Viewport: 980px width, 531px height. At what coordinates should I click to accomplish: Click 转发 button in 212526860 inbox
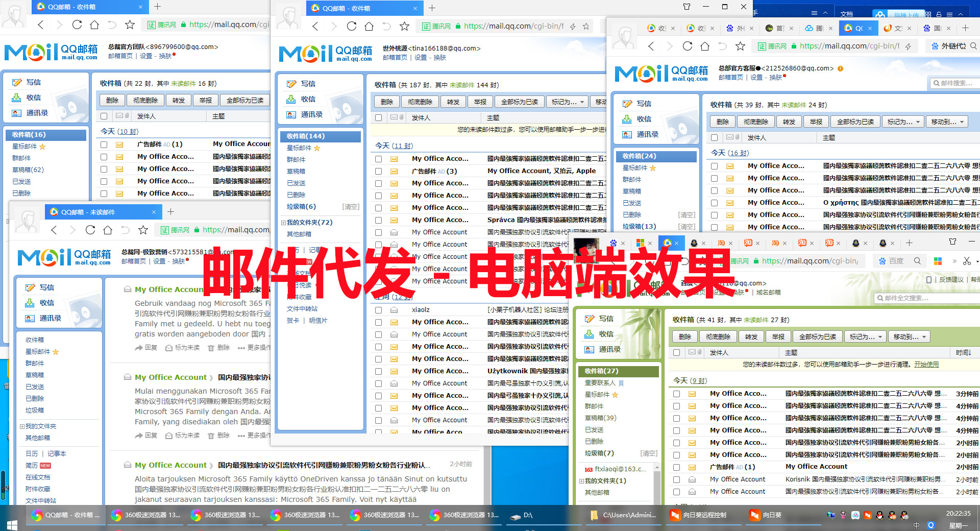pos(789,122)
